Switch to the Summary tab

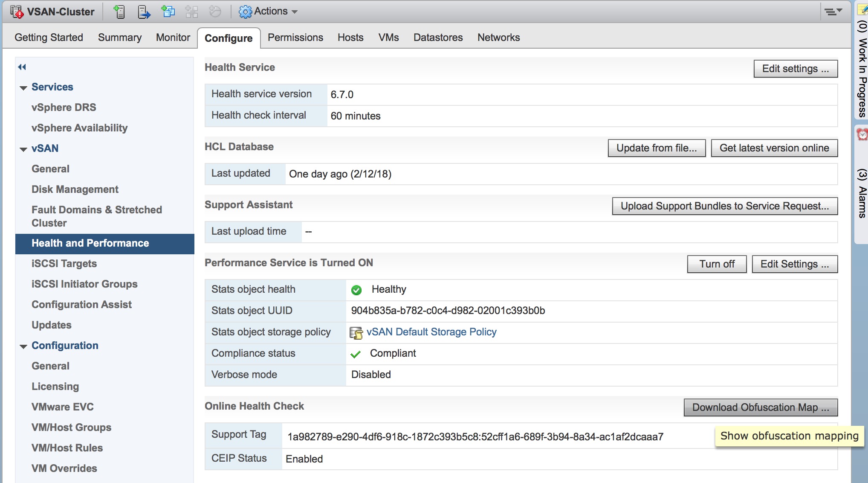tap(120, 38)
